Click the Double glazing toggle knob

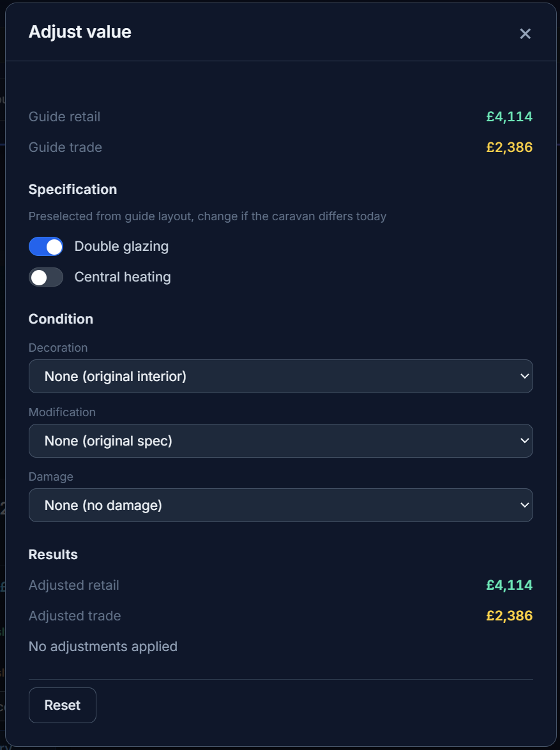[54, 246]
